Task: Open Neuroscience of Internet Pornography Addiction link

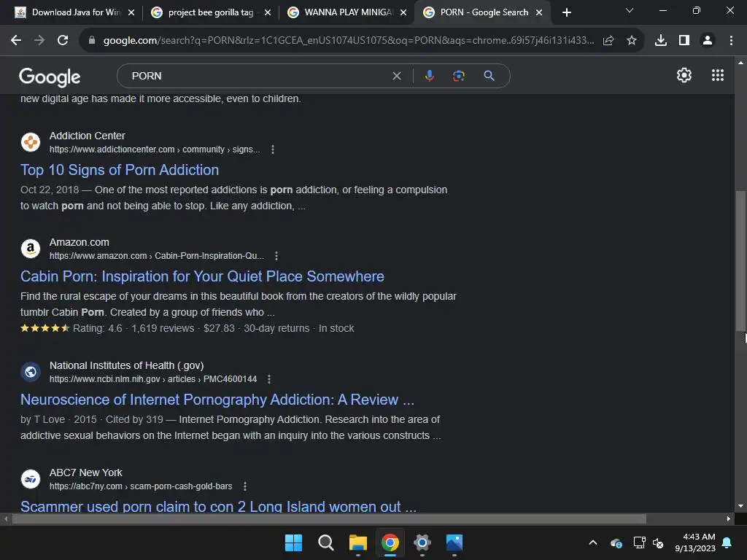Action: coord(217,400)
